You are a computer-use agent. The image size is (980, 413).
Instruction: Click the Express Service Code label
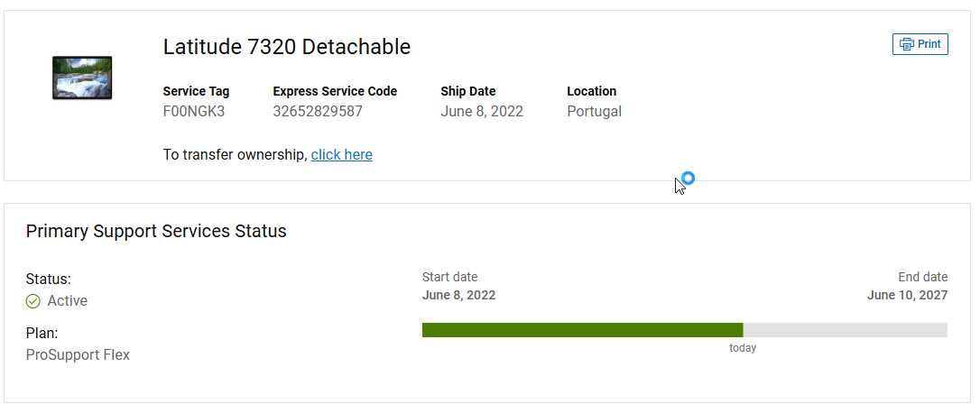point(335,91)
